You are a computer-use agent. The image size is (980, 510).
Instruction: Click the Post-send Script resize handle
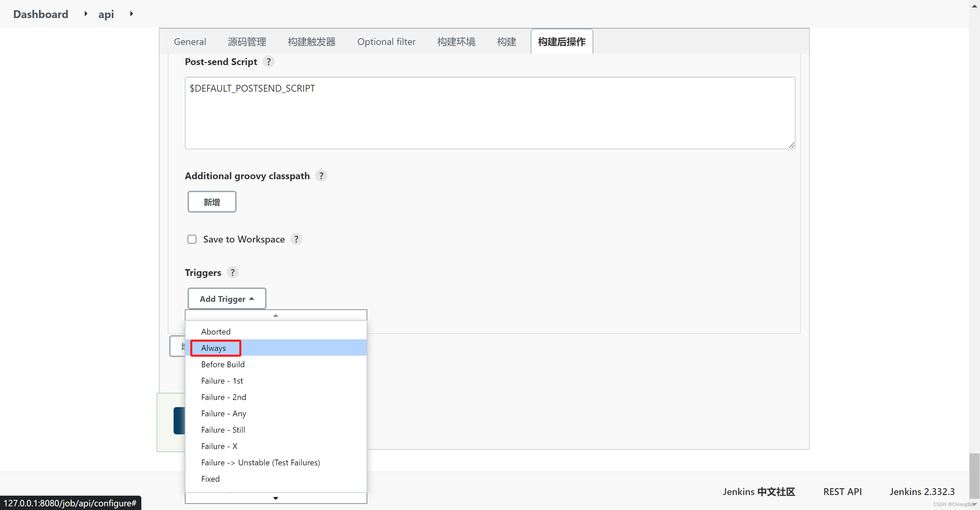tap(791, 145)
